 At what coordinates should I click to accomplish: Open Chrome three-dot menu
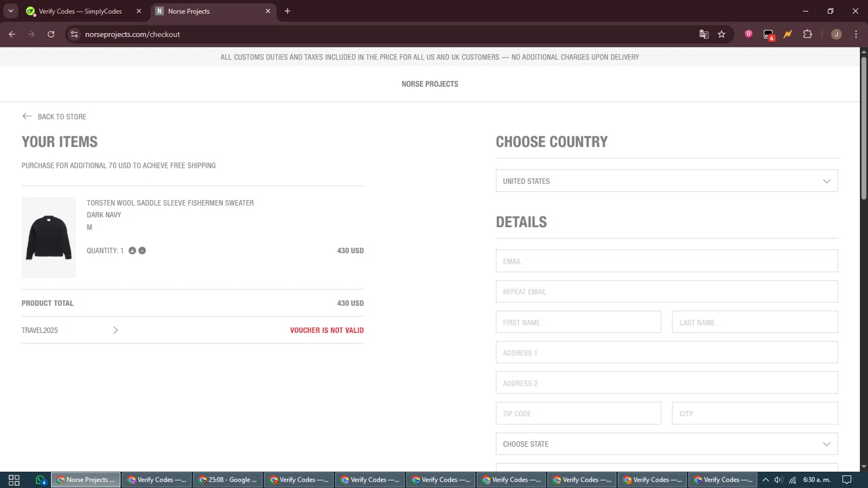856,34
